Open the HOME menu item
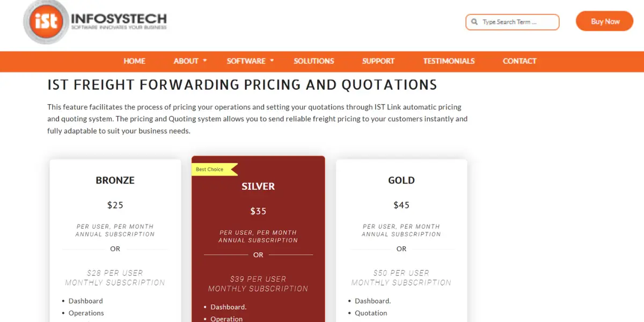Image resolution: width=644 pixels, height=322 pixels. click(x=134, y=61)
